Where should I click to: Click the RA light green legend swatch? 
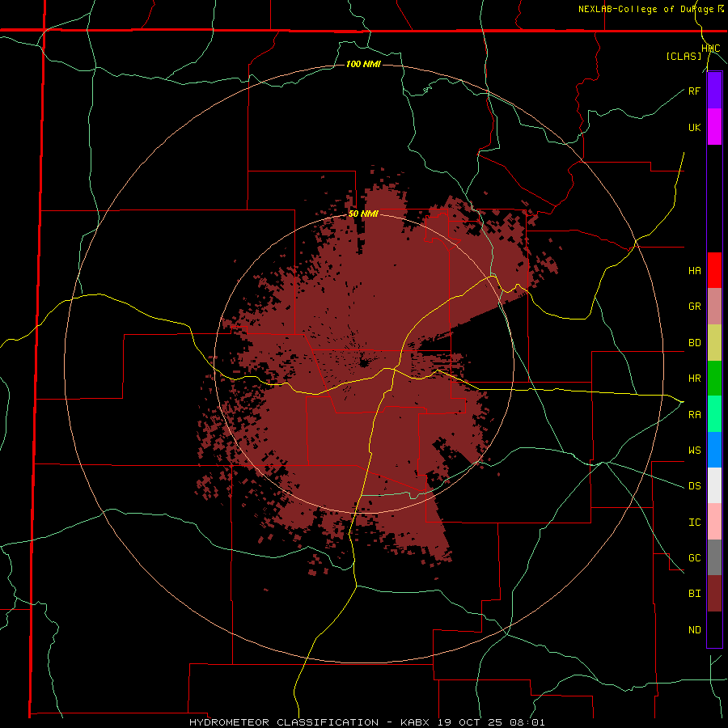(714, 413)
